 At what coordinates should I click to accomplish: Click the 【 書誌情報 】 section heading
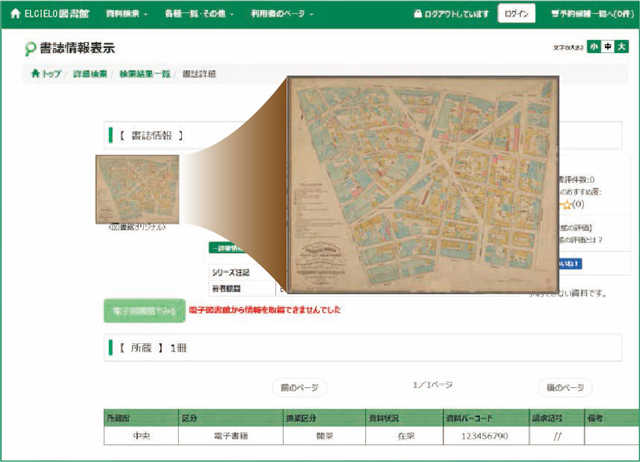[x=151, y=135]
